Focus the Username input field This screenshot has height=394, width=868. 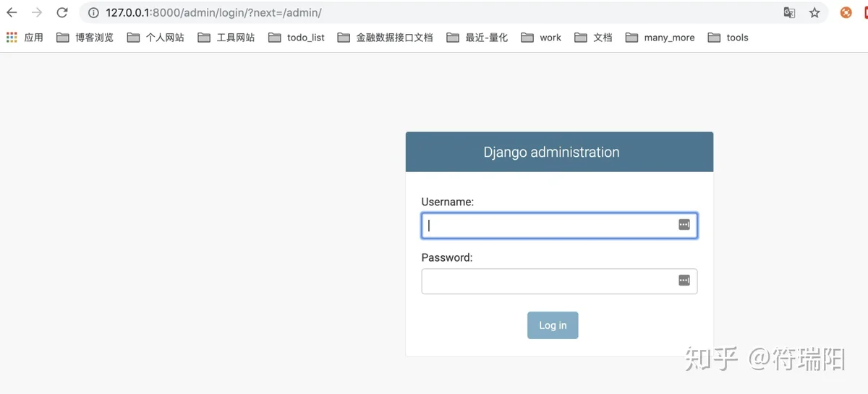(x=559, y=225)
